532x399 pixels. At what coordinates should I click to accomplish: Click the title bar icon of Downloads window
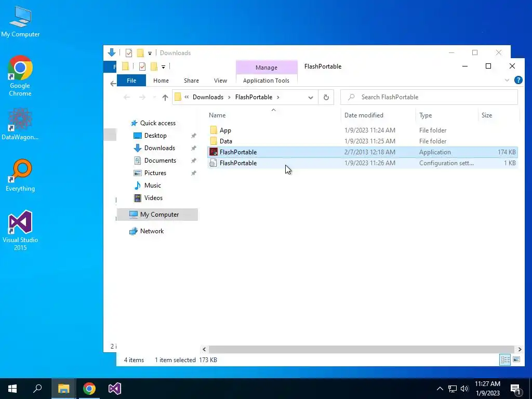(x=111, y=52)
